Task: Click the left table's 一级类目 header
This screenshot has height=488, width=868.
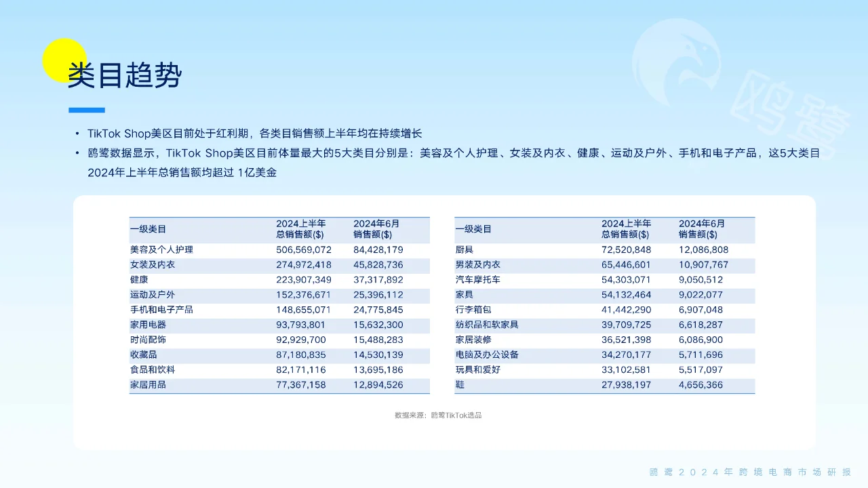Action: point(148,229)
